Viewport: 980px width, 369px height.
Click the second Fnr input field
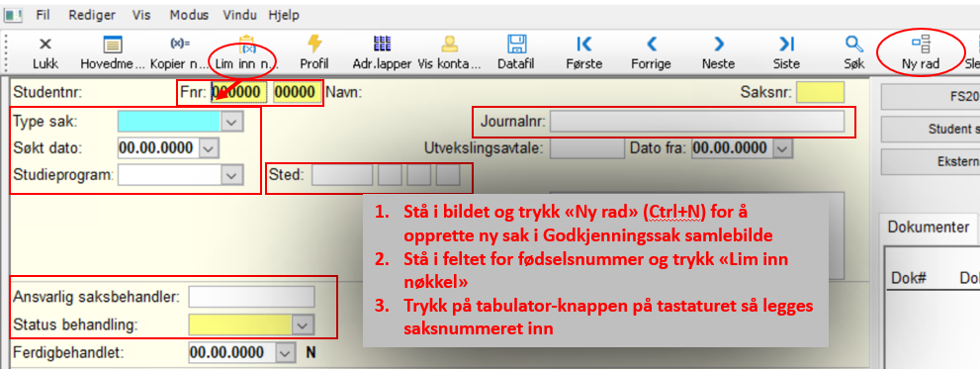pyautogui.click(x=297, y=93)
